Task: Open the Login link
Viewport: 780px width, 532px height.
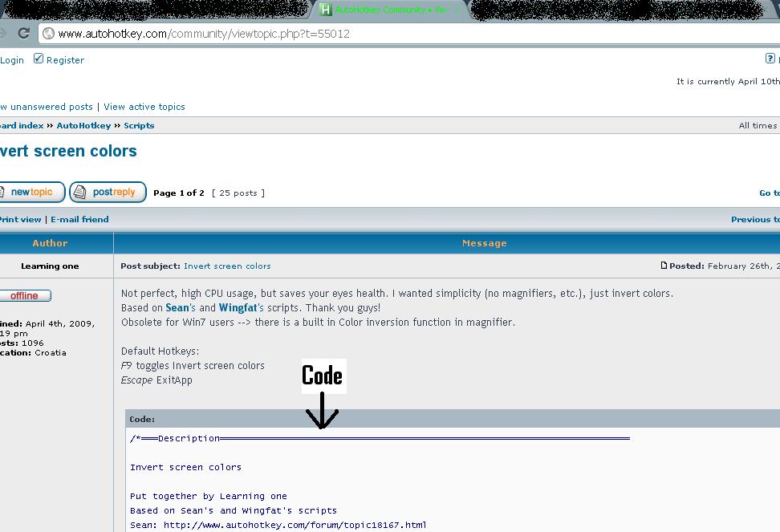Action: [11, 60]
